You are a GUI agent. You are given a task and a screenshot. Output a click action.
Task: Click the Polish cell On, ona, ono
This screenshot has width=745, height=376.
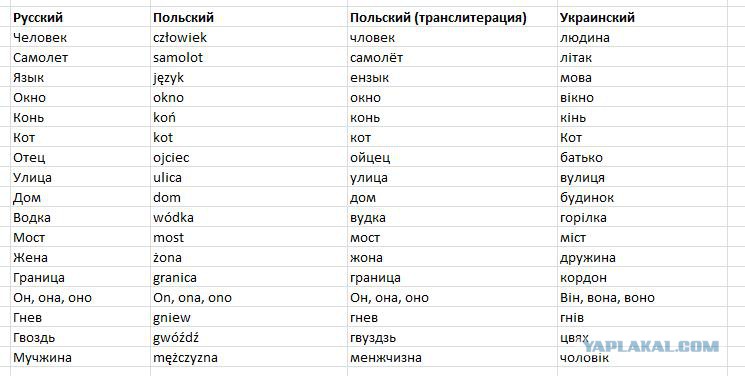click(248, 297)
